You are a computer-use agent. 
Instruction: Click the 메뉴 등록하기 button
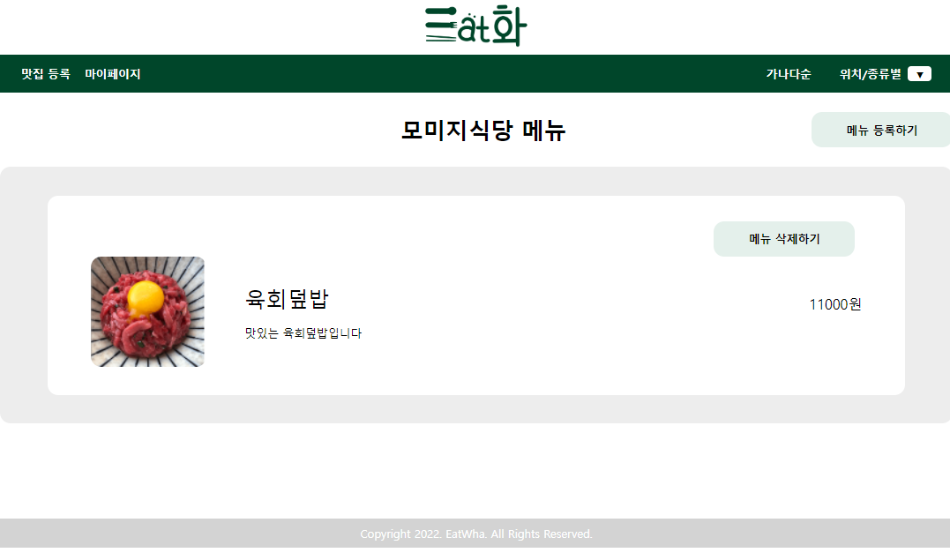[881, 130]
